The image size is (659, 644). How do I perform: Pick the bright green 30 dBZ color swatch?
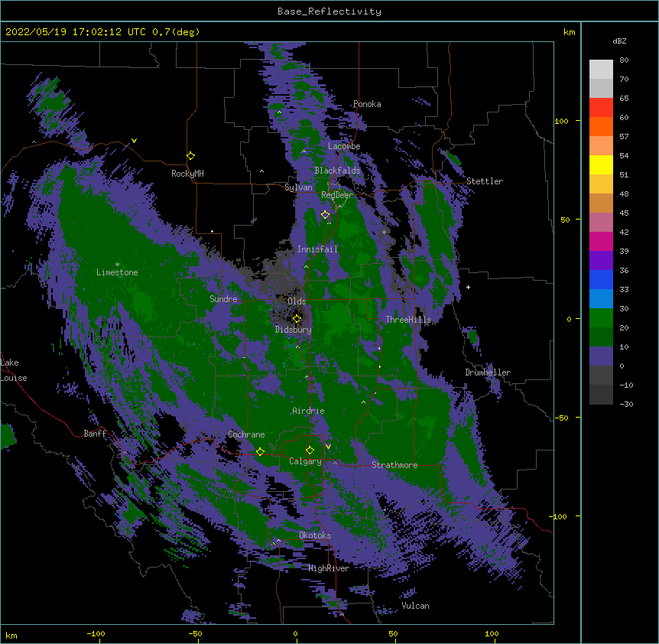(x=601, y=318)
